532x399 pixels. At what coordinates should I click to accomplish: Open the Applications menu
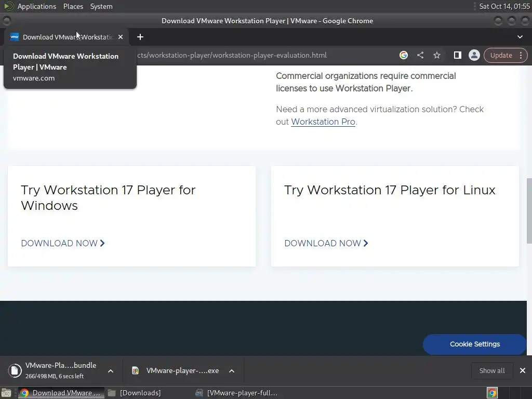[37, 6]
